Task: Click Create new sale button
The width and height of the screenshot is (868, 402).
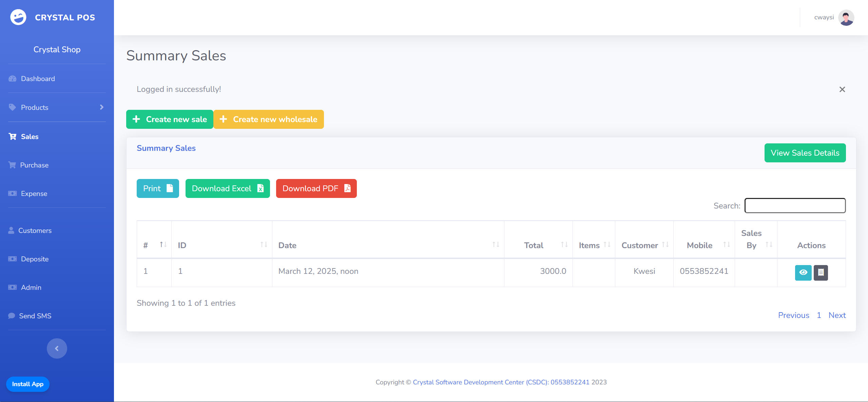Action: click(170, 119)
